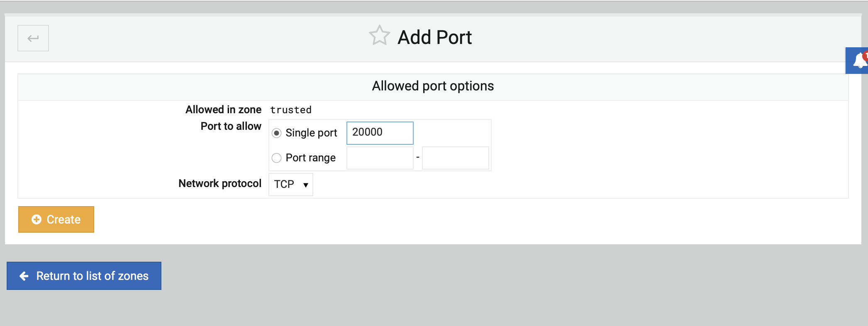Click the port range start field
The width and height of the screenshot is (868, 326).
[380, 158]
